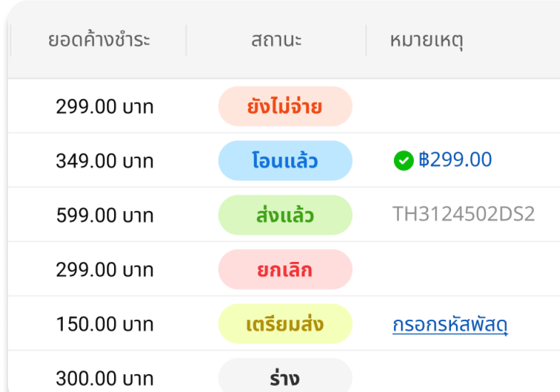This screenshot has height=392, width=560.
Task: Select the first row's 299.00 บาท amount
Action: [x=104, y=107]
